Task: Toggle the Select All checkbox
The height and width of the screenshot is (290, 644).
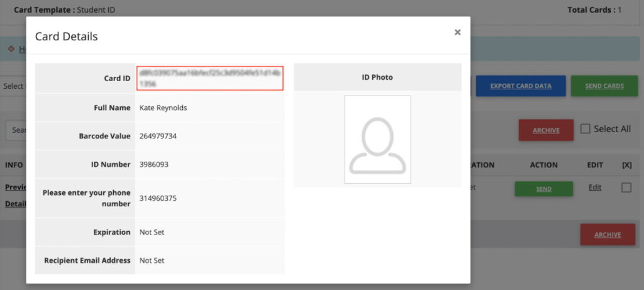Action: tap(586, 129)
